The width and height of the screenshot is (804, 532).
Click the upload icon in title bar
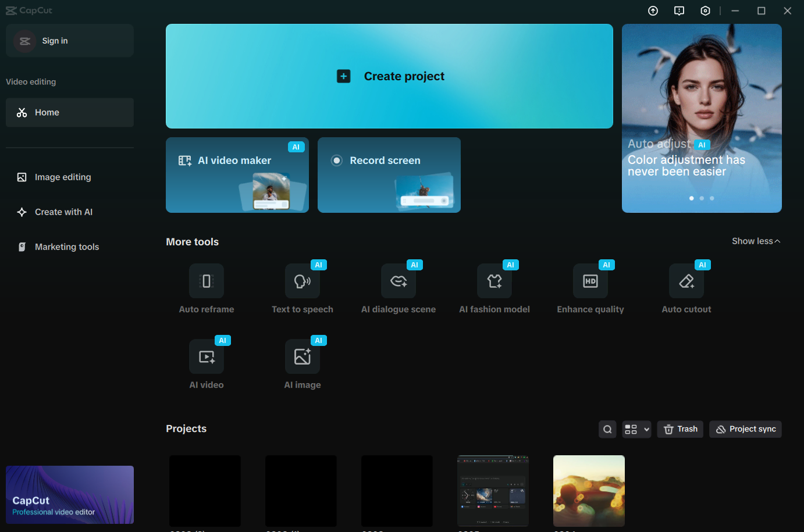pyautogui.click(x=653, y=10)
